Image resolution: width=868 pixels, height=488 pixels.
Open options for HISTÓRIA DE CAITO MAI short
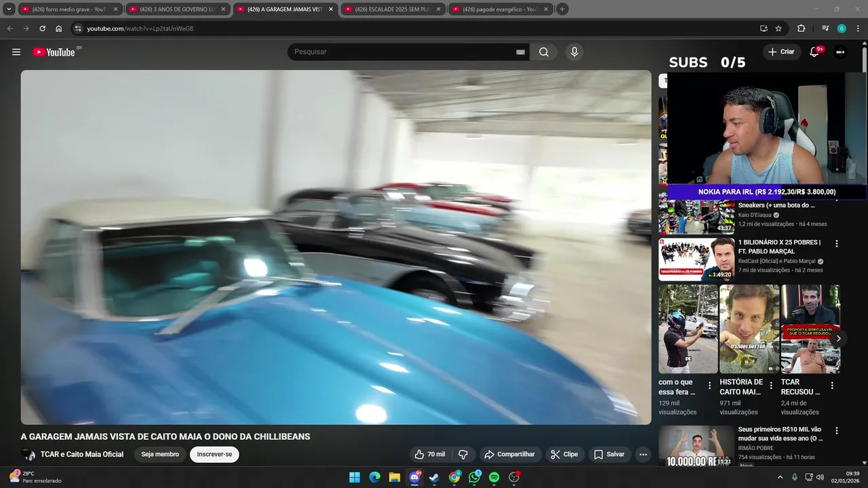click(771, 385)
